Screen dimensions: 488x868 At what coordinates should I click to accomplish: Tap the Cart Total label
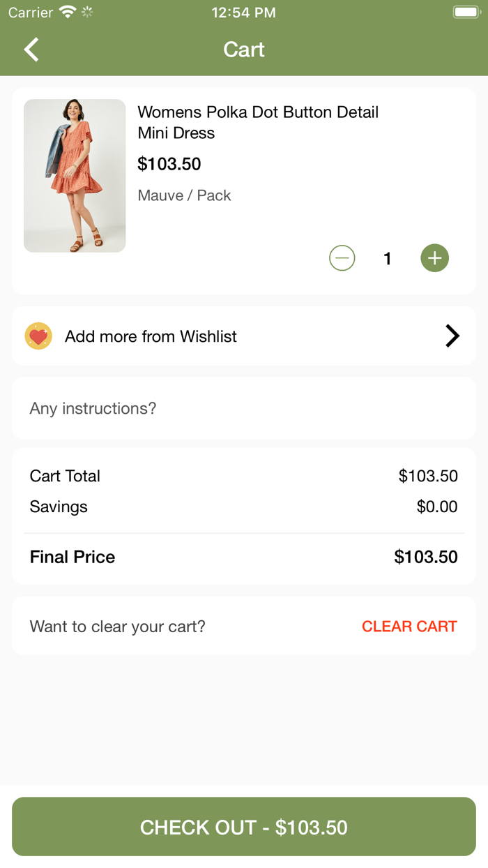click(x=65, y=476)
